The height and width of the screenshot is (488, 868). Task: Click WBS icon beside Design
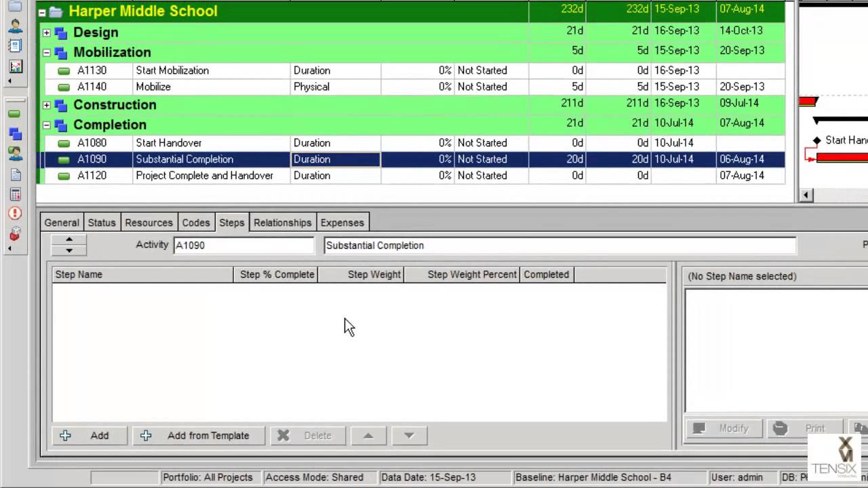pos(60,33)
